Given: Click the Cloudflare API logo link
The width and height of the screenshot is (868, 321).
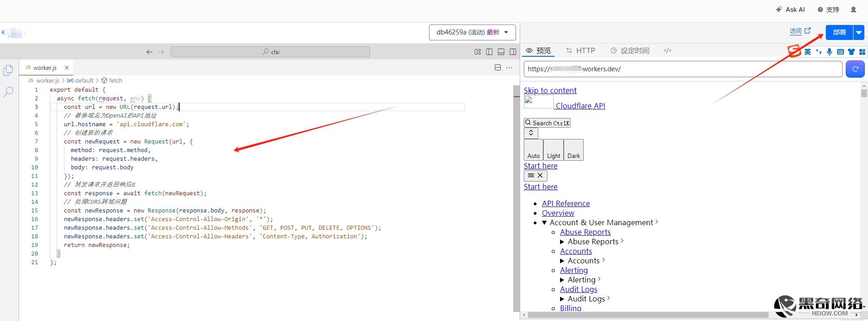Looking at the screenshot, I should tap(565, 103).
